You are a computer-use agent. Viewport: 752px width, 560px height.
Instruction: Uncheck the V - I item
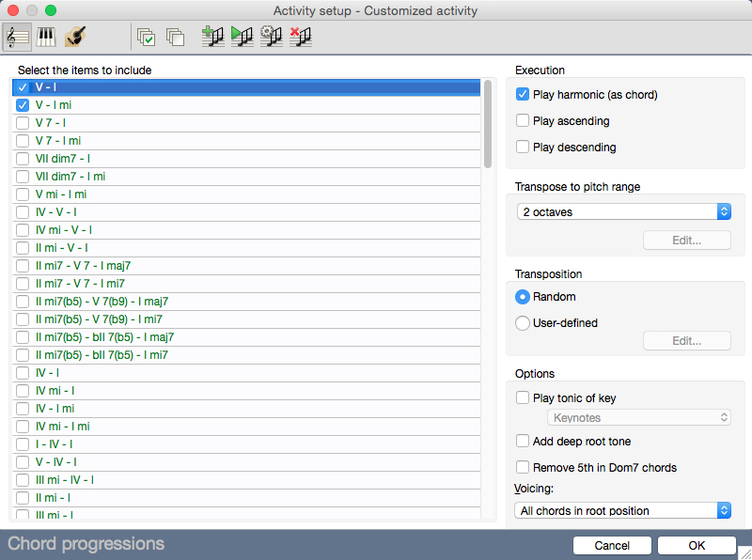coord(22,87)
